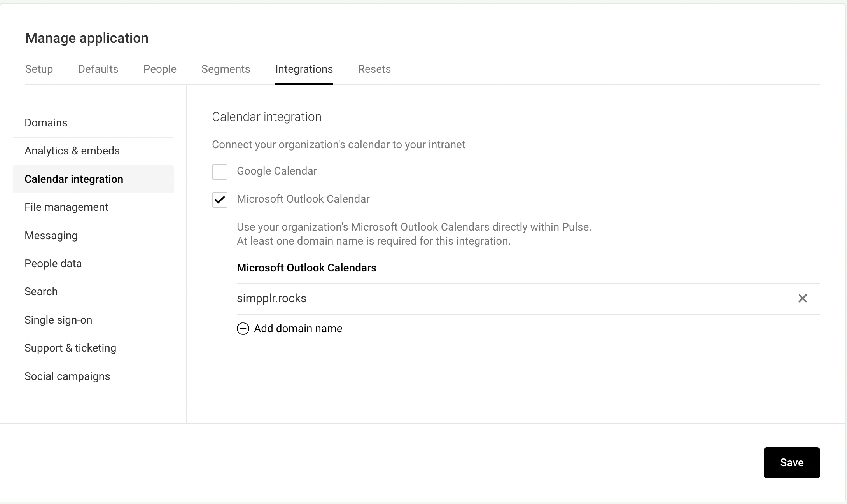847x504 pixels.
Task: Select the Segments tab
Action: tap(226, 69)
